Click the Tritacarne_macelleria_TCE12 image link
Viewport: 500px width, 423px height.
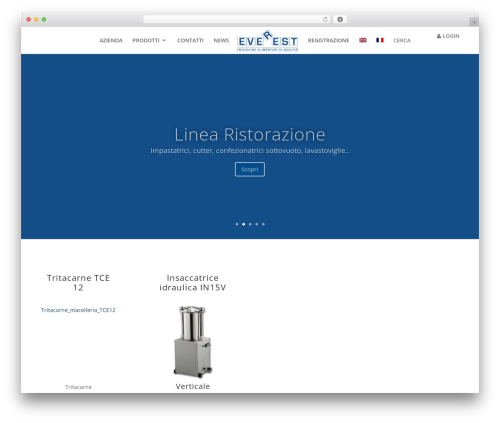[78, 310]
